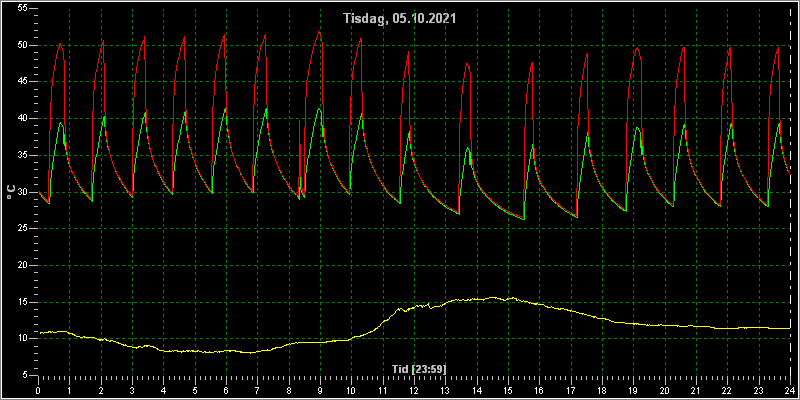Click hour 21 tick on time axis
This screenshot has height=400, width=800.
coord(695,390)
